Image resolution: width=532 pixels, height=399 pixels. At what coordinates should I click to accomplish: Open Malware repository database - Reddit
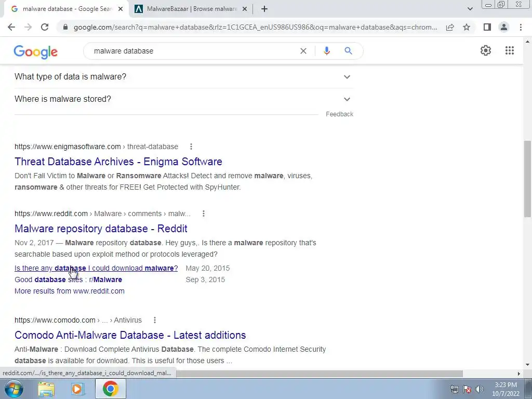(x=101, y=229)
